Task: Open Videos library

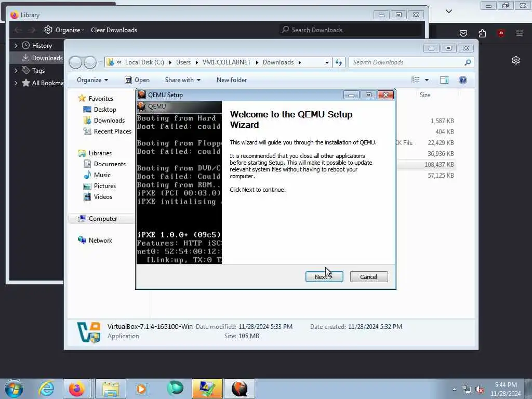Action: point(103,197)
